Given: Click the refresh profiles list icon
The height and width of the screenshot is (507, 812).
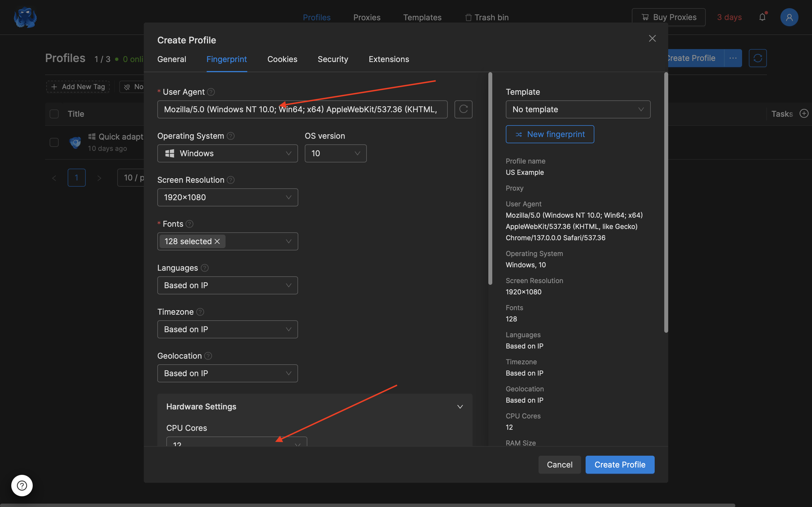Looking at the screenshot, I should pyautogui.click(x=758, y=58).
